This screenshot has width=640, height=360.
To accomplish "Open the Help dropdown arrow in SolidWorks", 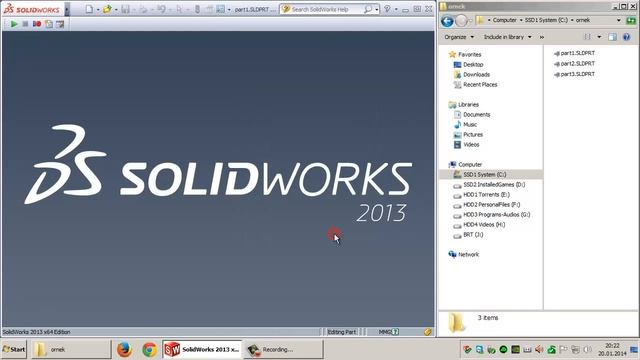I will coord(396,9).
